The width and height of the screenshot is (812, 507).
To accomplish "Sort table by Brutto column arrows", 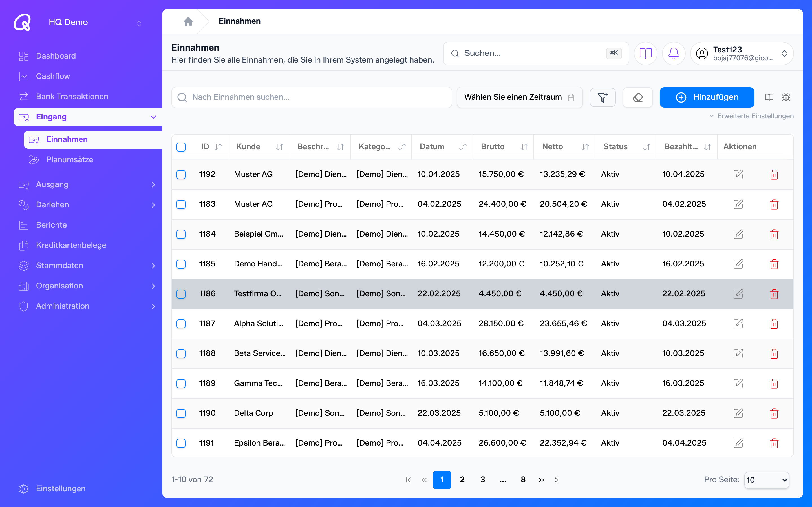I will [x=524, y=147].
